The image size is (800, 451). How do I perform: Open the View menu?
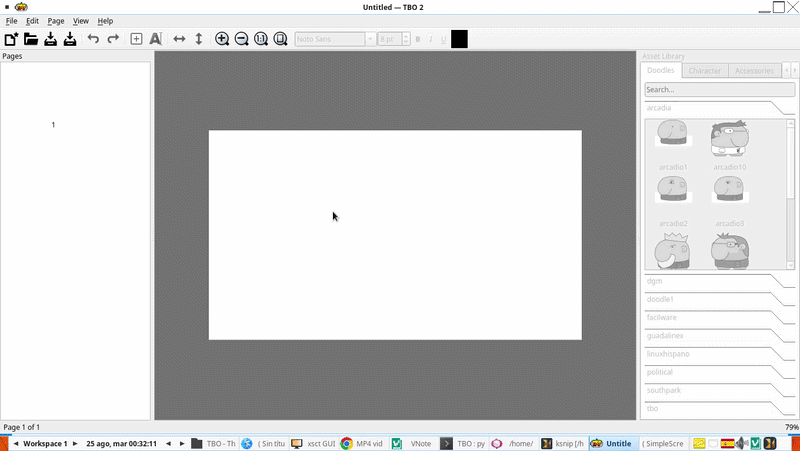tap(81, 21)
